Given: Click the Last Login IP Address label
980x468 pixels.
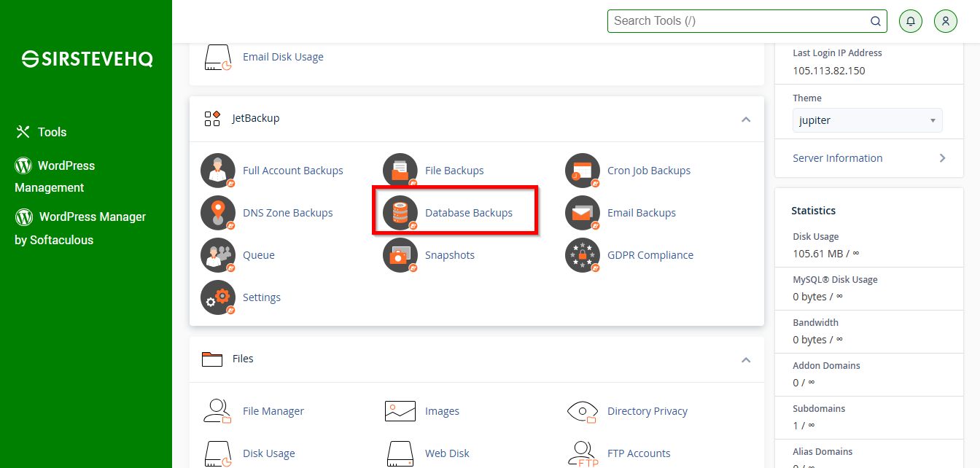Looking at the screenshot, I should [x=837, y=53].
